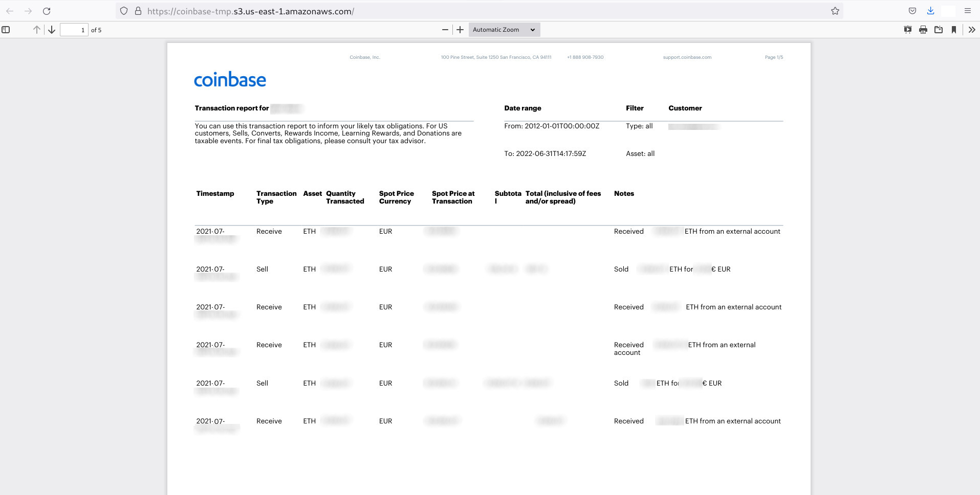This screenshot has height=495, width=980.
Task: Click the coinbase logo
Action: click(230, 79)
